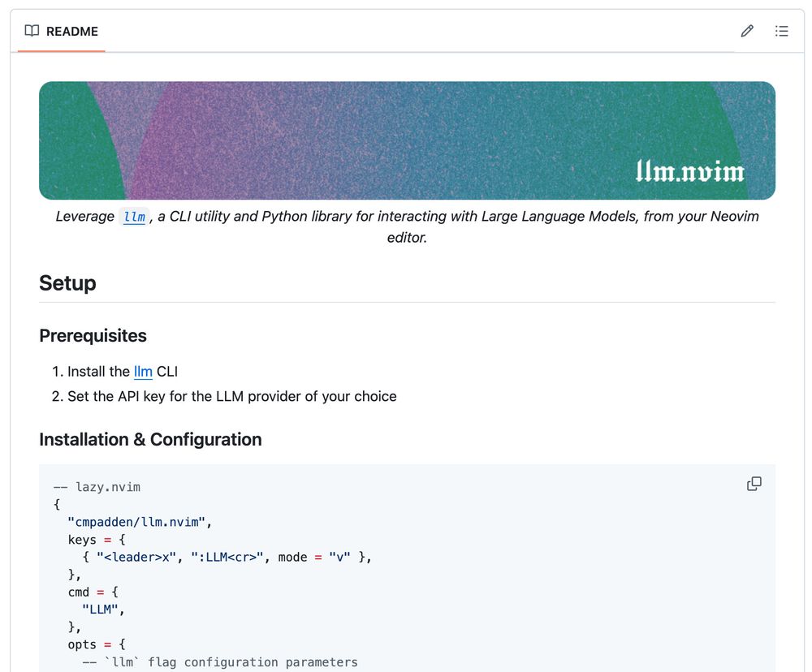Click the mode = "v" code segment
812x672 pixels.
[314, 557]
